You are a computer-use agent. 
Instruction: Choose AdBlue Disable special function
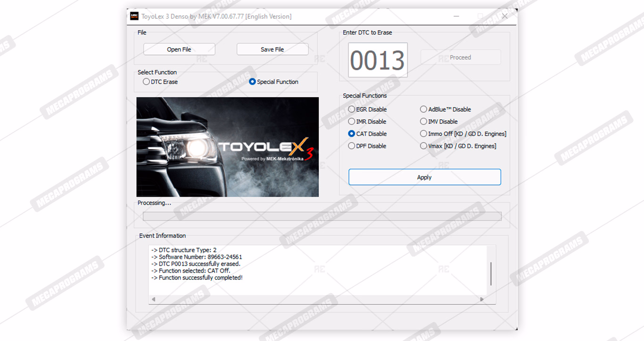(x=446, y=109)
